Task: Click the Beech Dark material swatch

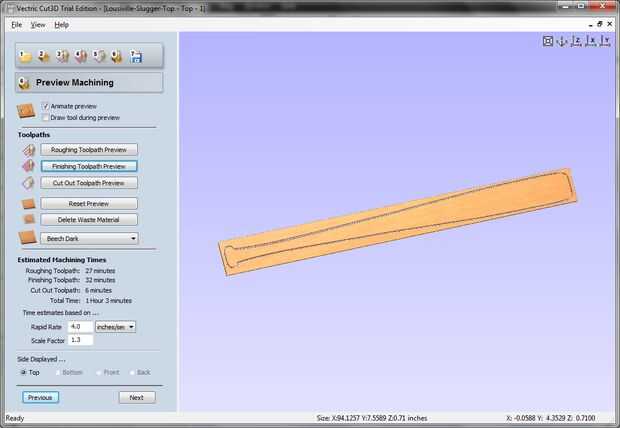Action: click(27, 237)
